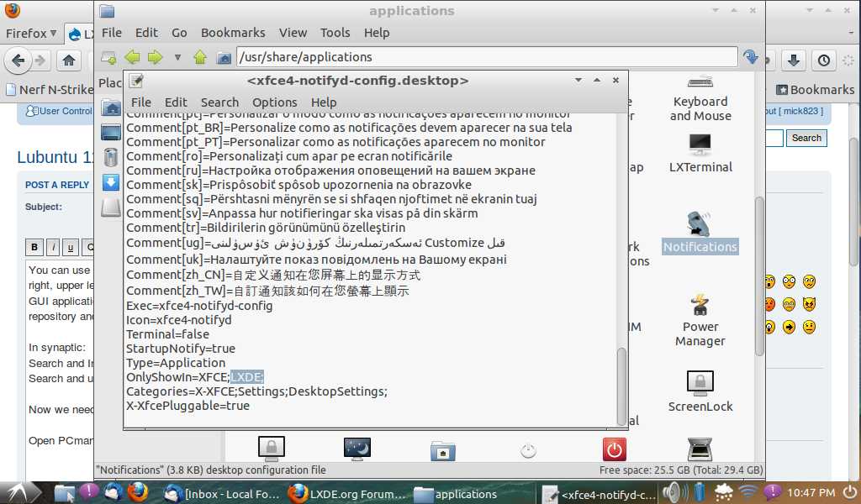Click the go arrow after the path bar

[x=750, y=57]
